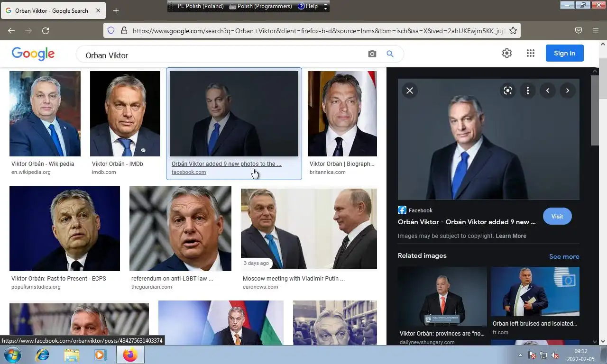
Task: Click 'Orban left bruised and isolated' caption
Action: point(534,324)
